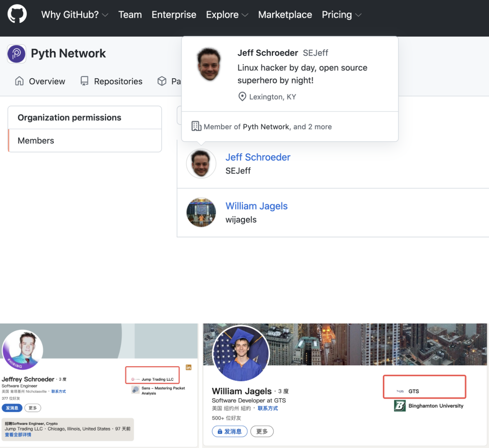Click Pyth Network in the membership line
Viewport: 489px width, 448px height.
[266, 127]
